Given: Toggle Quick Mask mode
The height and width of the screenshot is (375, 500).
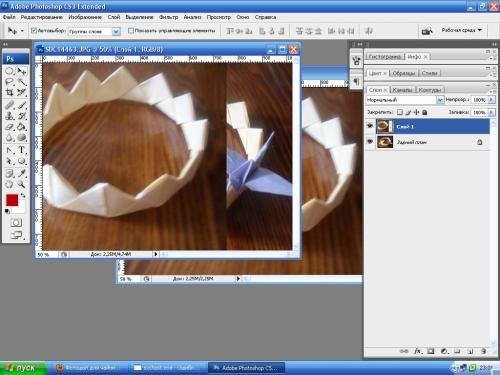Looking at the screenshot, I should point(16,223).
